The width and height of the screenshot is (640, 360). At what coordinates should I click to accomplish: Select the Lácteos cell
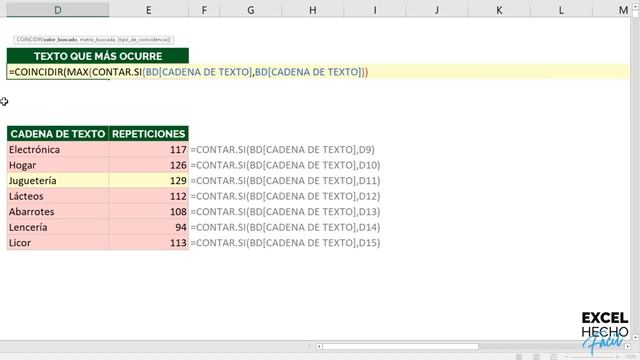[58, 196]
